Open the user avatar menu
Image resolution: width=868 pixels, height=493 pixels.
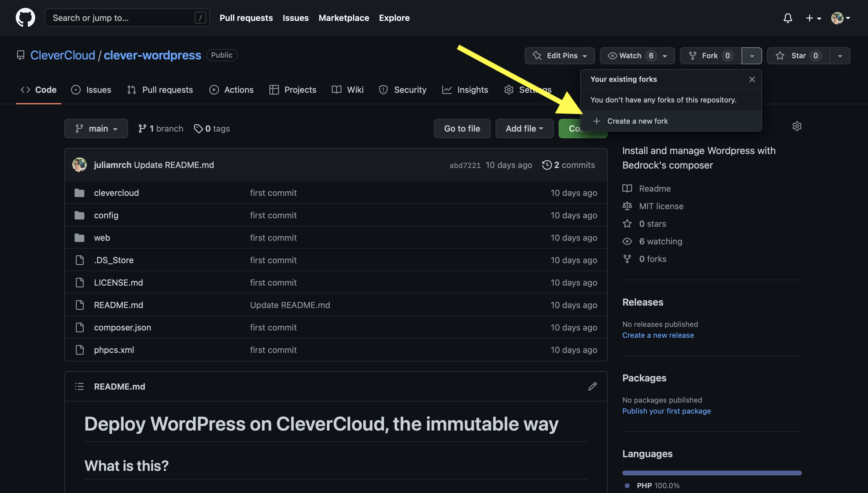tap(841, 18)
